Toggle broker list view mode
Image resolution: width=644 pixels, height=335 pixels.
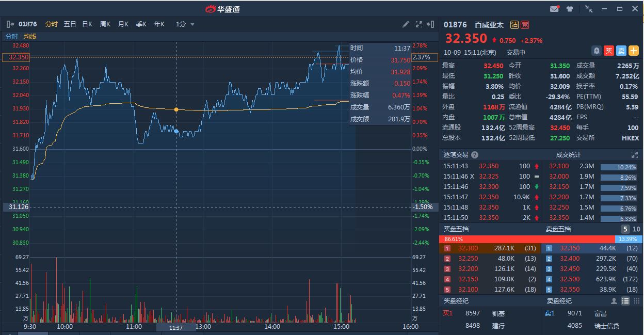pyautogui.click(x=625, y=301)
